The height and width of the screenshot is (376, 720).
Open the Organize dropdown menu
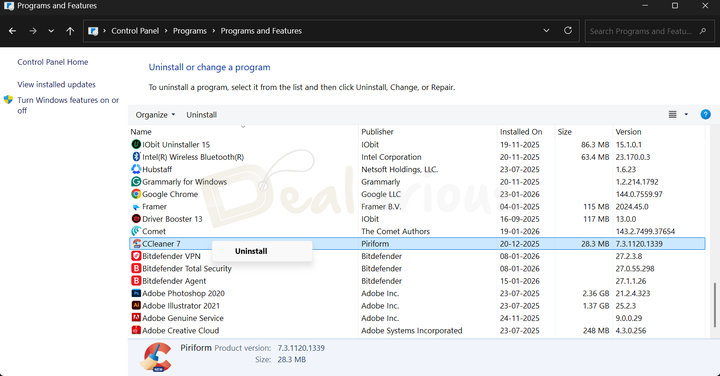(155, 115)
